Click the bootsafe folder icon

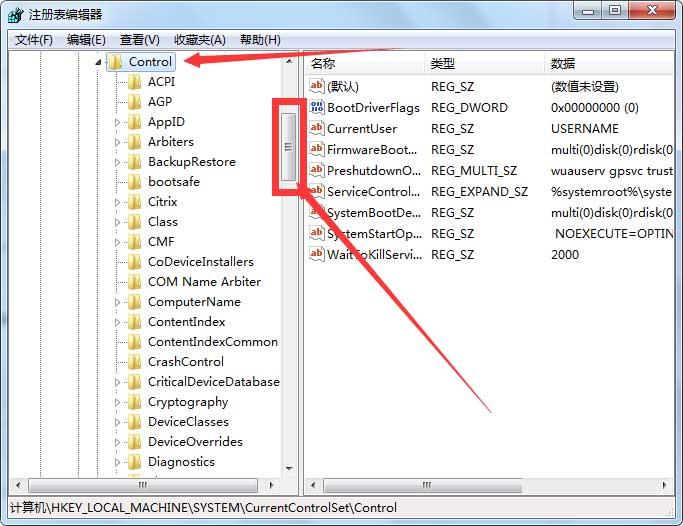click(x=135, y=182)
